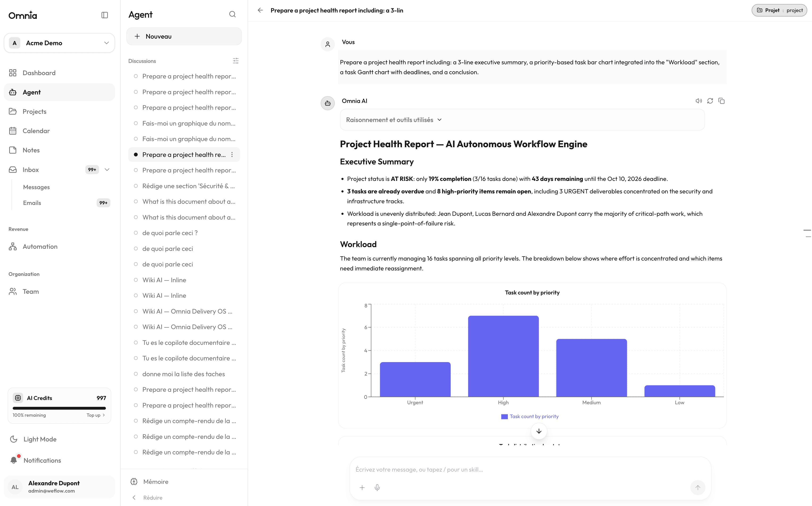The width and height of the screenshot is (812, 506).
Task: Open the 'de quoi parle ceci ?' discussion
Action: pyautogui.click(x=184, y=233)
